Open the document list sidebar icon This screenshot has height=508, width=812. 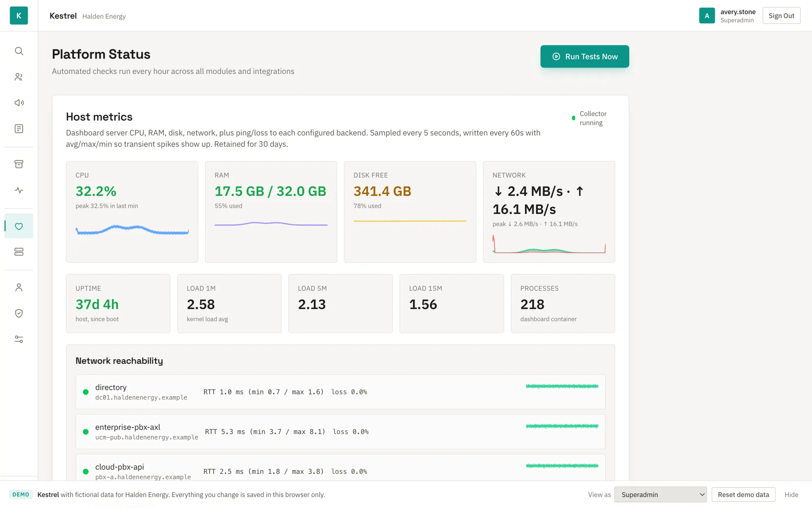coord(19,129)
